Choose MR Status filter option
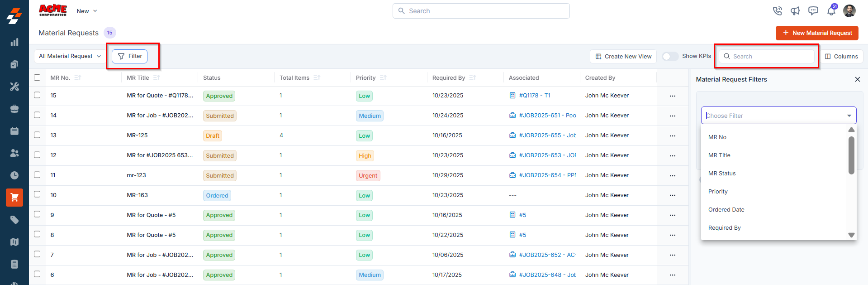 click(x=774, y=173)
